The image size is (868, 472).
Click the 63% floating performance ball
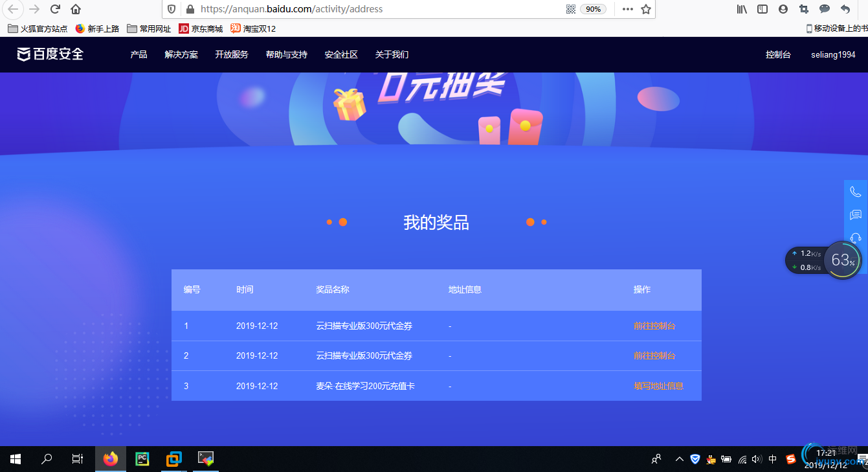(842, 260)
